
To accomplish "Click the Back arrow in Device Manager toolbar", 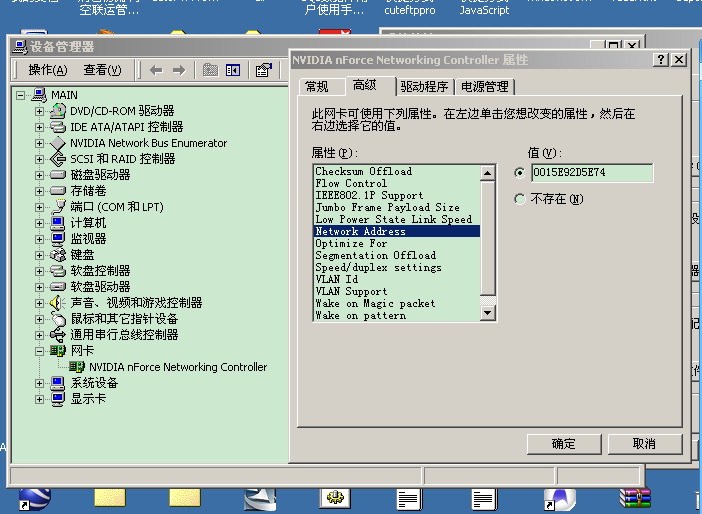I will tap(156, 70).
